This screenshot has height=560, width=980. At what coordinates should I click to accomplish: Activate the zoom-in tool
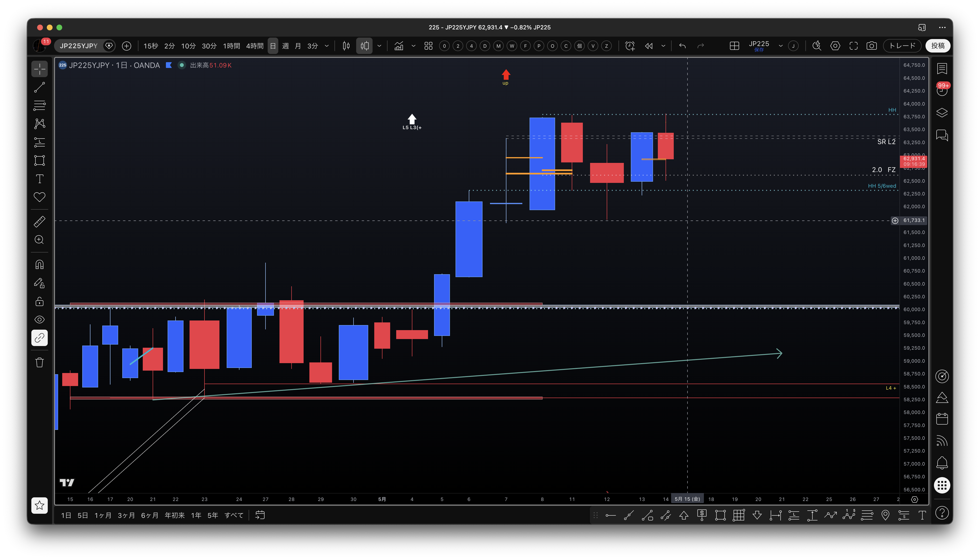pos(39,240)
